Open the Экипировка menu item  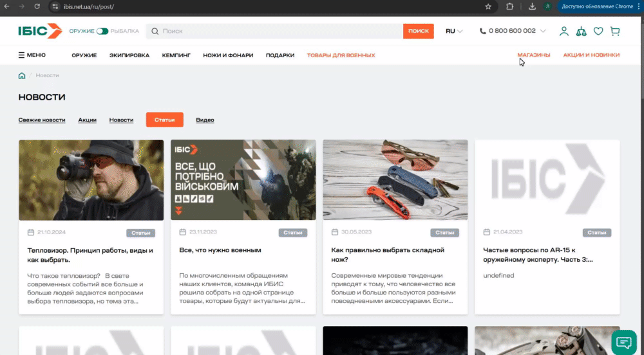tap(129, 55)
